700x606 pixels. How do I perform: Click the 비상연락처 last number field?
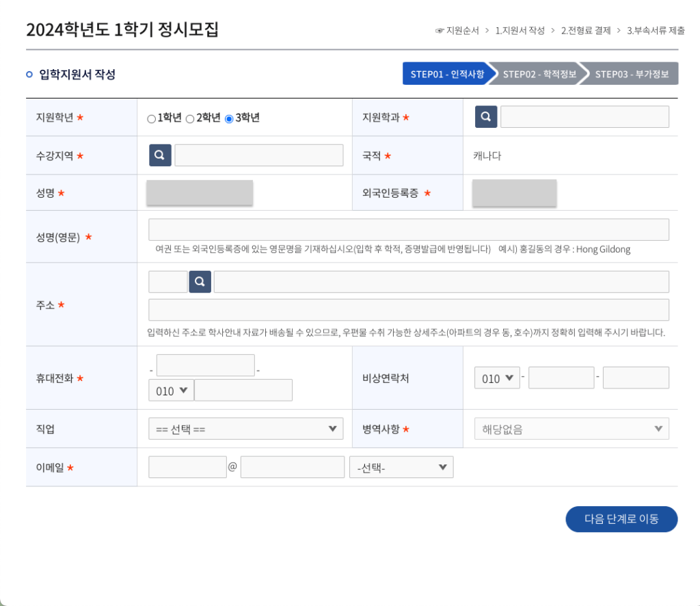tap(636, 378)
